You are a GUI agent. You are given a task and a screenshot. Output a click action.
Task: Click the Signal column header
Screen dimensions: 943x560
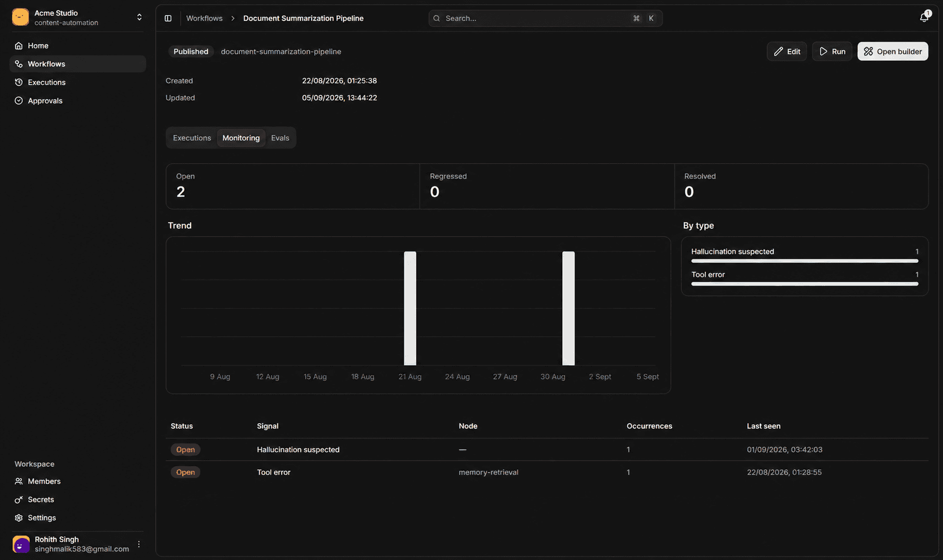pyautogui.click(x=268, y=426)
